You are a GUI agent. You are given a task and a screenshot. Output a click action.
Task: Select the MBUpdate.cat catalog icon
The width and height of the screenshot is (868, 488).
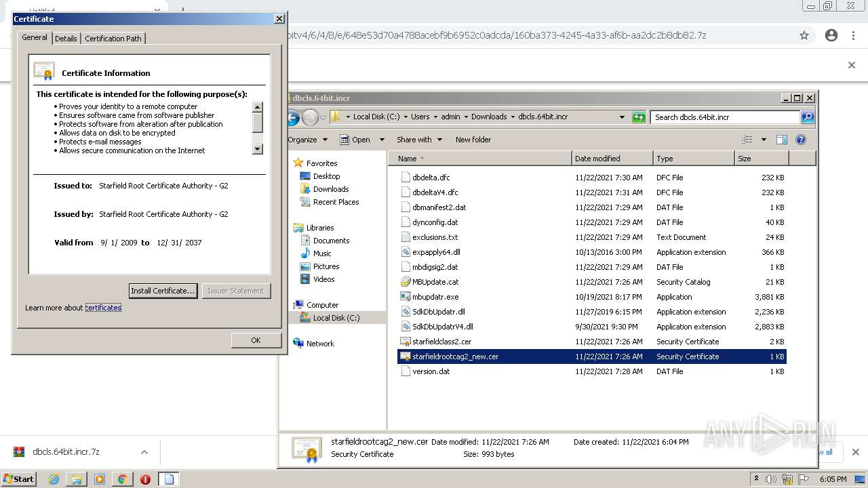[x=406, y=282]
